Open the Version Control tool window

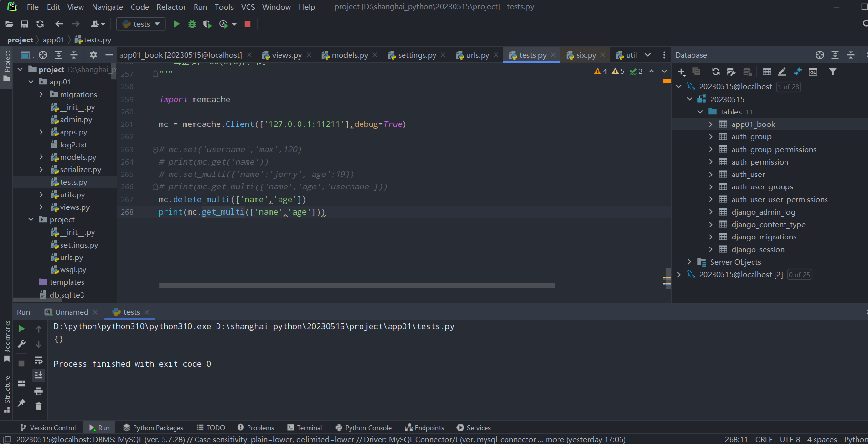click(x=48, y=428)
